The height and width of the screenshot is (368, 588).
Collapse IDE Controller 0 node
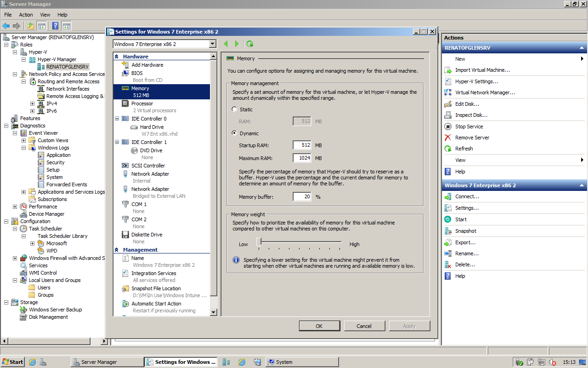tap(117, 119)
